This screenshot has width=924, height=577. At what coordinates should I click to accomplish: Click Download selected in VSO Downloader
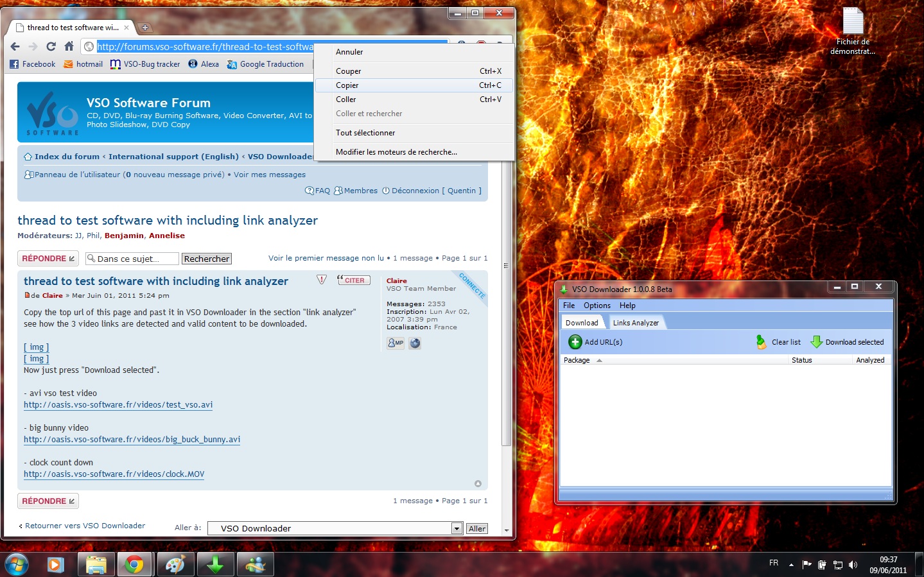tap(848, 342)
